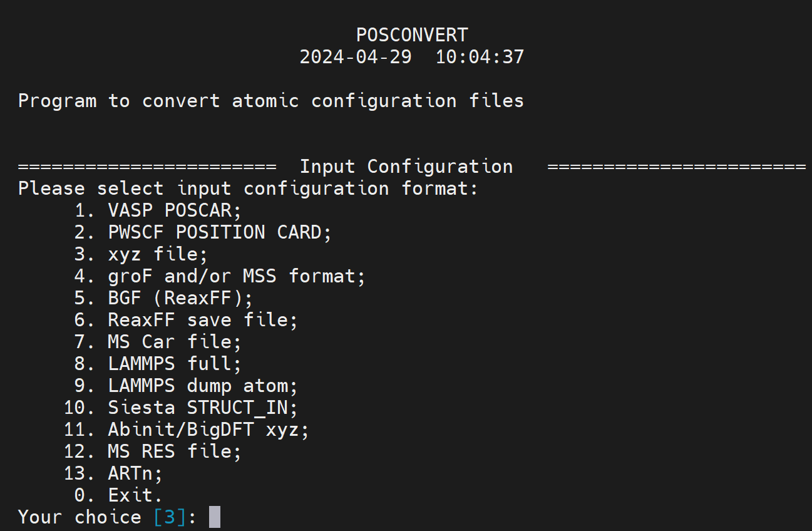
Task: Click the 'Input Configuration' header
Action: [406, 167]
